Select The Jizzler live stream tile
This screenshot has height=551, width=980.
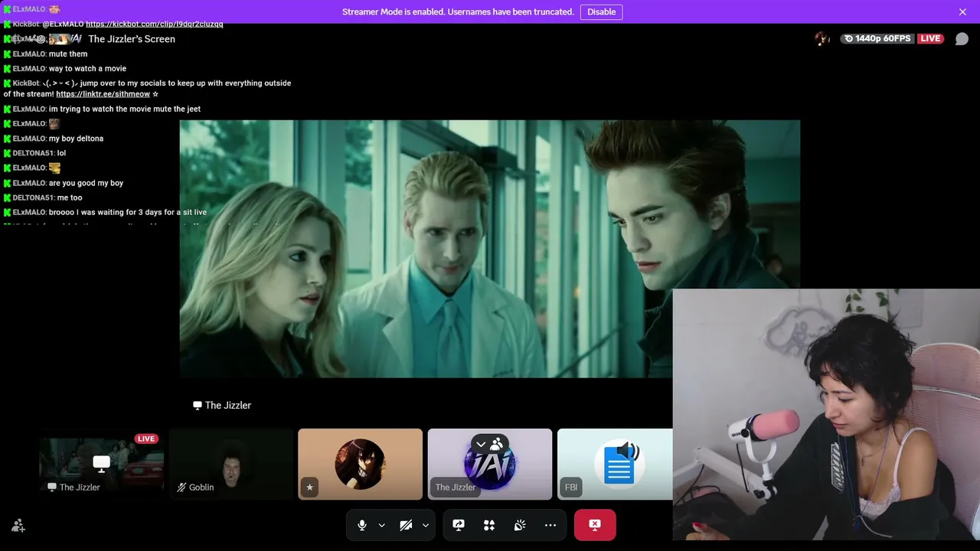pyautogui.click(x=101, y=465)
